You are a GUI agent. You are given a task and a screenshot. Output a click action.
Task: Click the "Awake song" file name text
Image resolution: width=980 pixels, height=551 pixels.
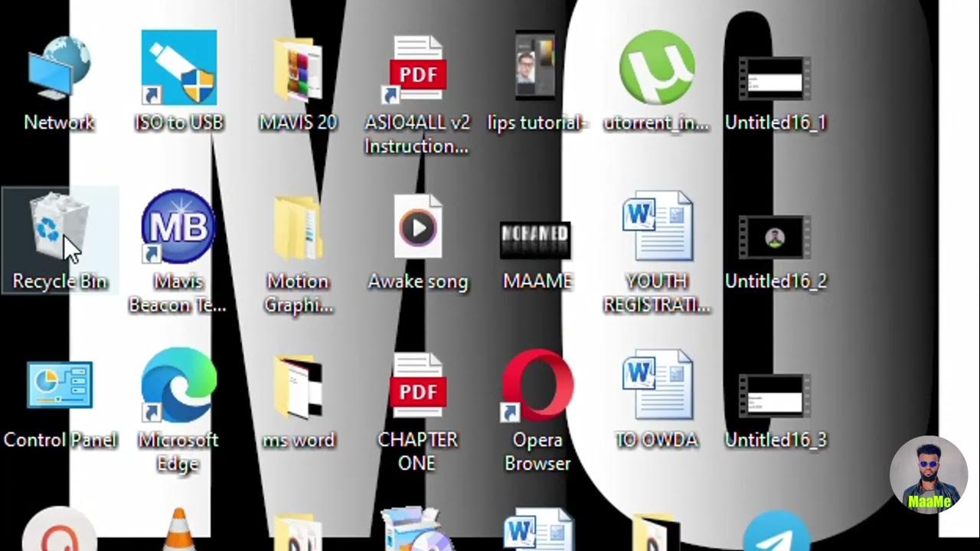pos(417,282)
